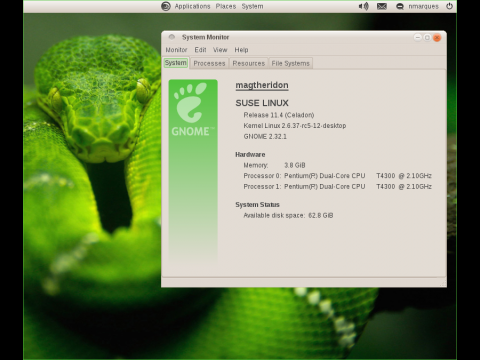
Task: Switch to the Processes tab
Action: point(209,63)
